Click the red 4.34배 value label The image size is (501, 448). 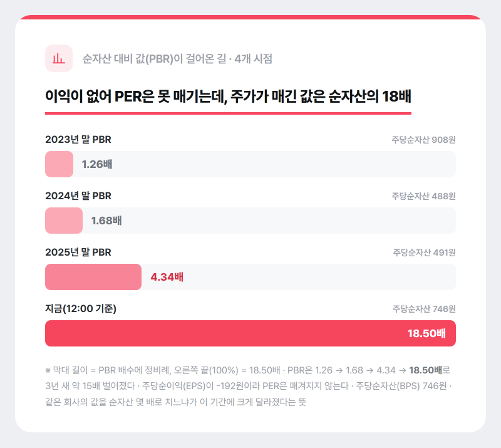tap(167, 277)
